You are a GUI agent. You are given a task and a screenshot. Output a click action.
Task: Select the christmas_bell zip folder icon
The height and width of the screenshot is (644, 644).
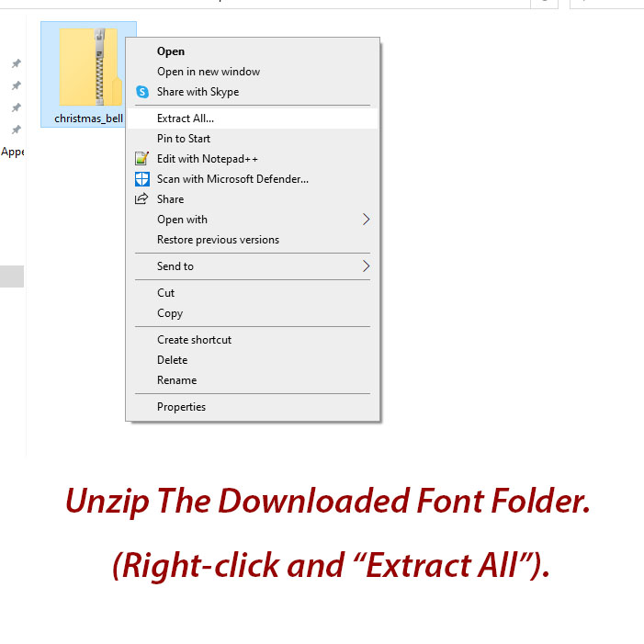point(91,67)
